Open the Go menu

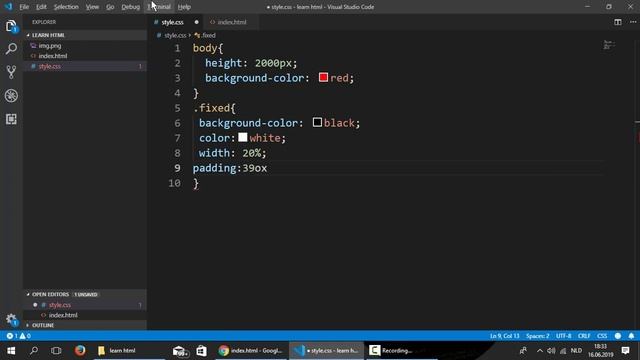point(110,7)
